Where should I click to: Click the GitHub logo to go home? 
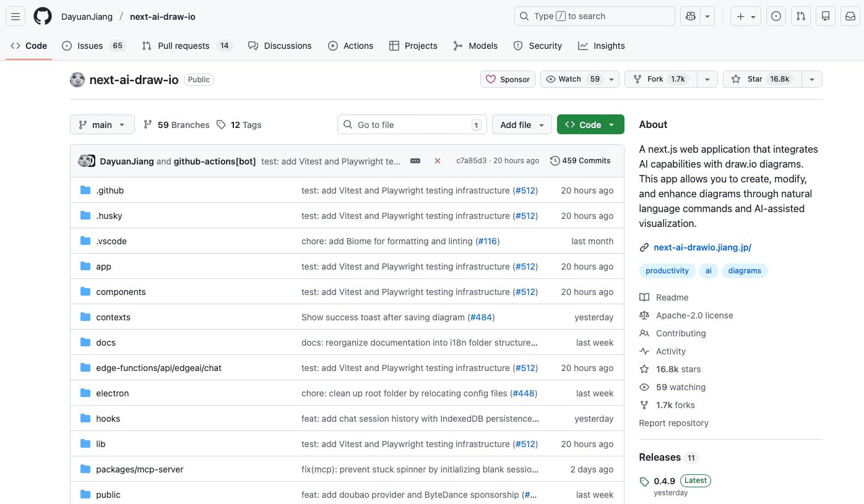[42, 16]
